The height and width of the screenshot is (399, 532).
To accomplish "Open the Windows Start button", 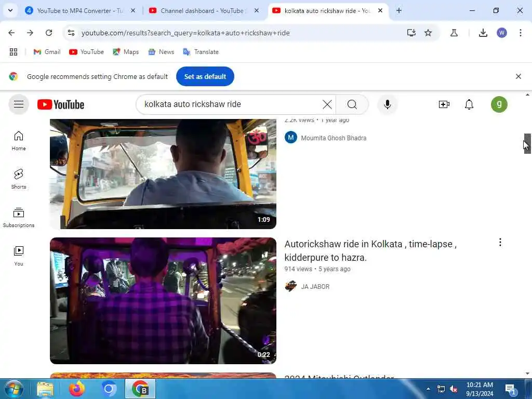I will click(x=14, y=389).
